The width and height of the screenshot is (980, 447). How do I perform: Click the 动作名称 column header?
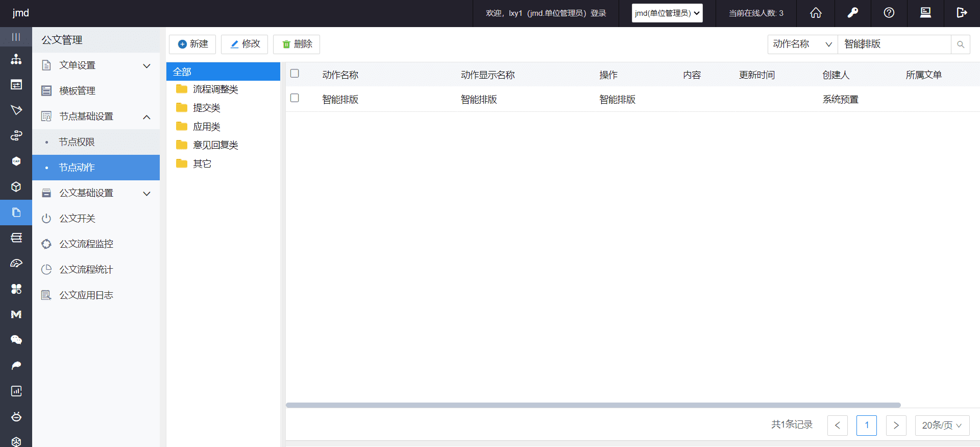(x=340, y=75)
